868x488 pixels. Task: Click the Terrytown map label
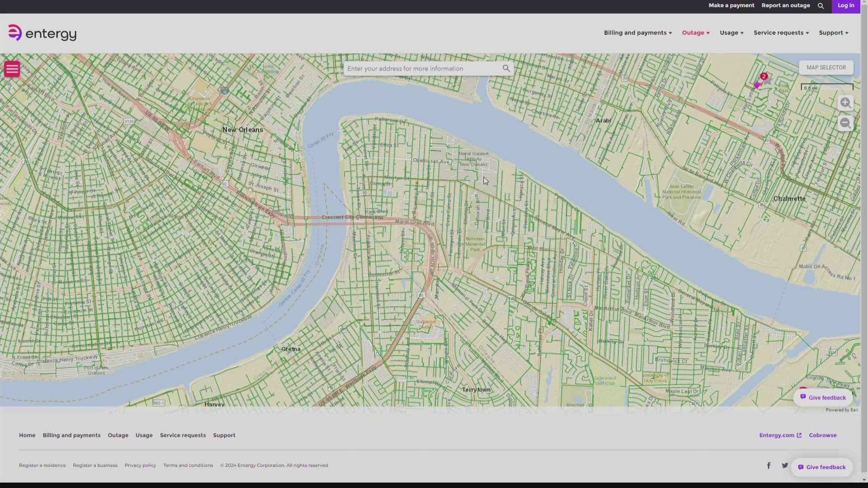pyautogui.click(x=476, y=389)
